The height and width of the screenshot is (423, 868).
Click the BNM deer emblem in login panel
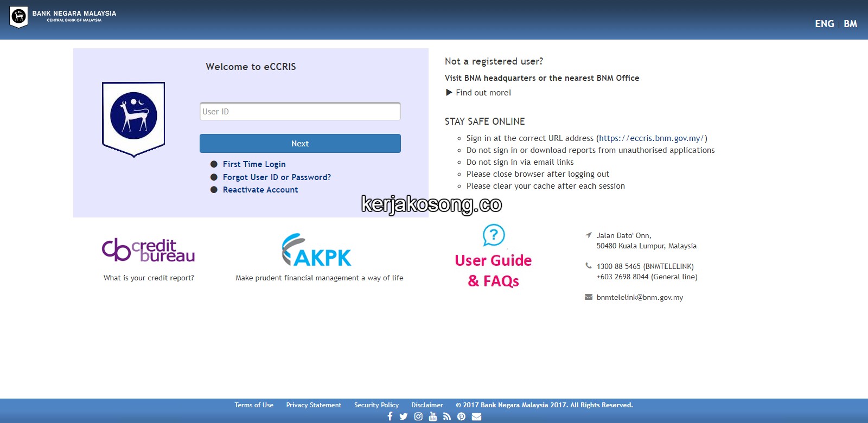click(x=133, y=119)
